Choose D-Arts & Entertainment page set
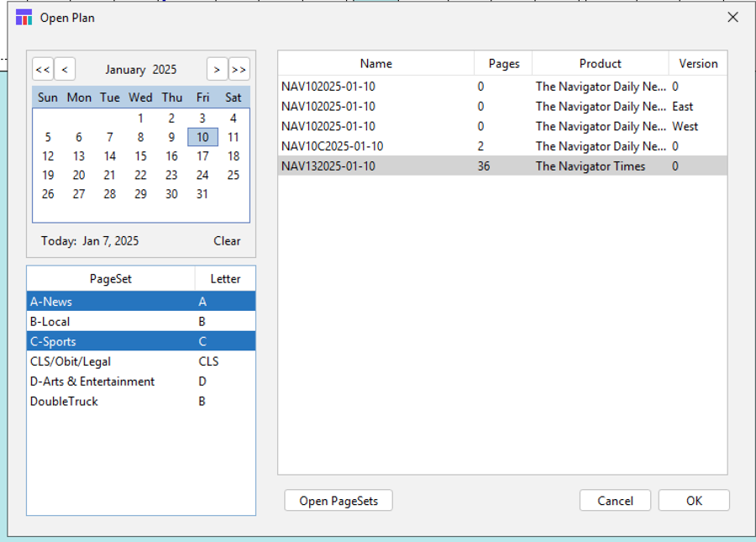The height and width of the screenshot is (542, 756). pos(92,382)
